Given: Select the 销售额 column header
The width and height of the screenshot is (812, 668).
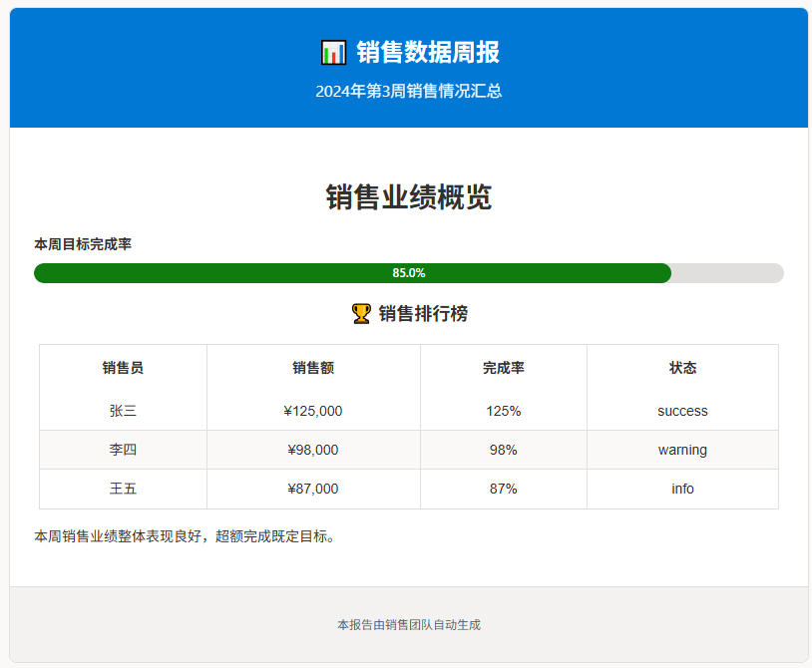Looking at the screenshot, I should [x=313, y=368].
